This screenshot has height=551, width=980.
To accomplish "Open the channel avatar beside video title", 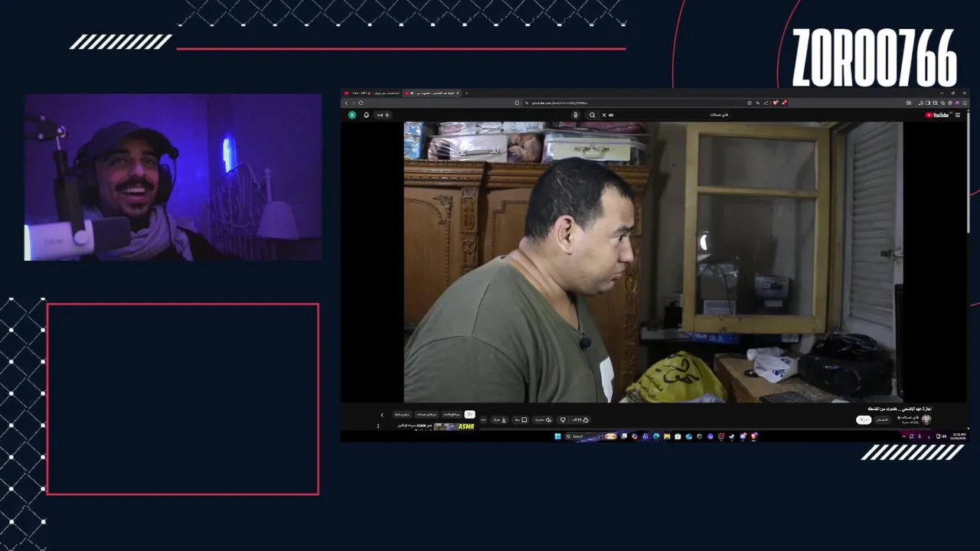I will tap(926, 419).
